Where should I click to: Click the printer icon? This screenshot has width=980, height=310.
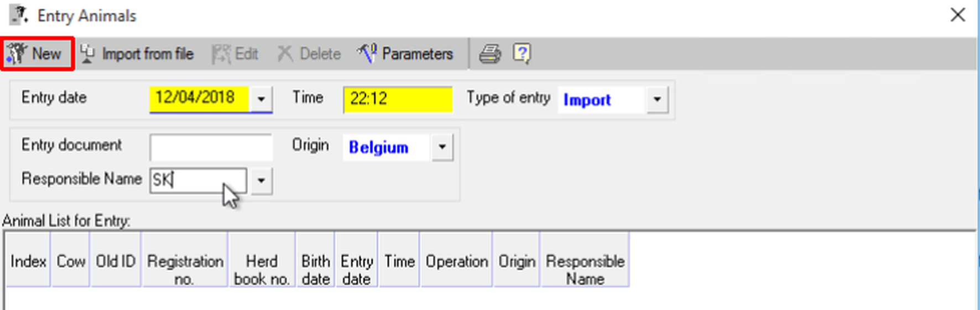click(490, 54)
